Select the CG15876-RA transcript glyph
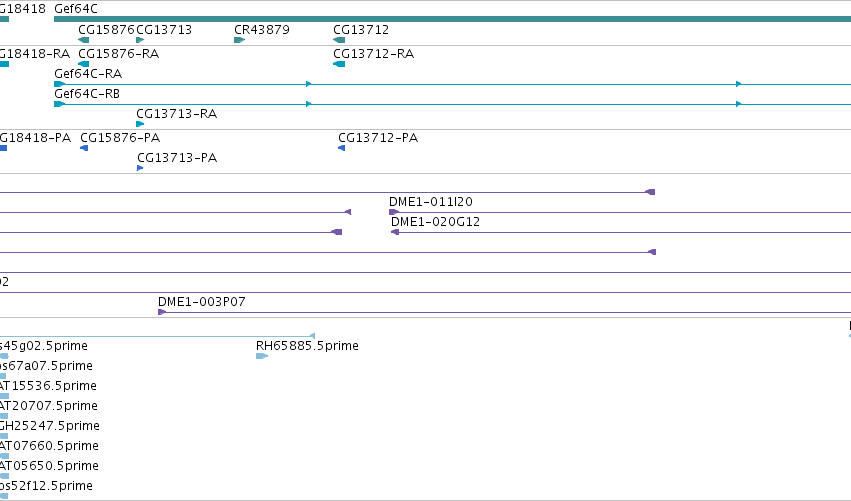The width and height of the screenshot is (851, 501). 84,64
